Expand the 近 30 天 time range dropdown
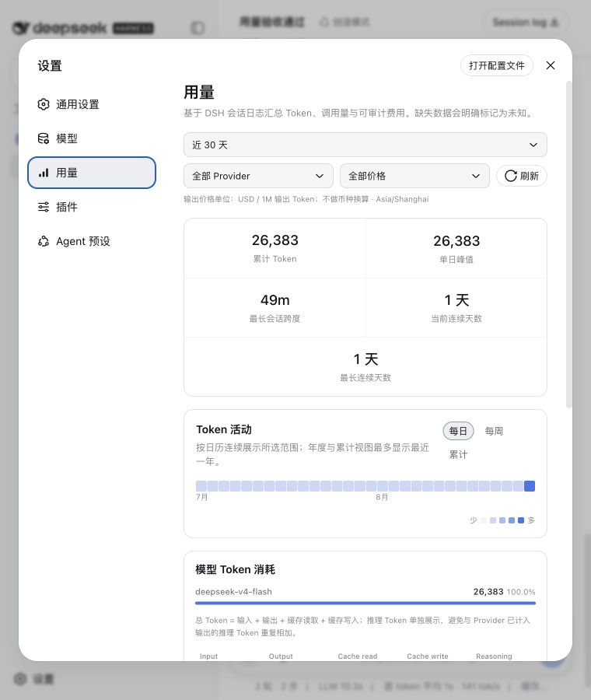This screenshot has height=700, width=591. (x=365, y=145)
